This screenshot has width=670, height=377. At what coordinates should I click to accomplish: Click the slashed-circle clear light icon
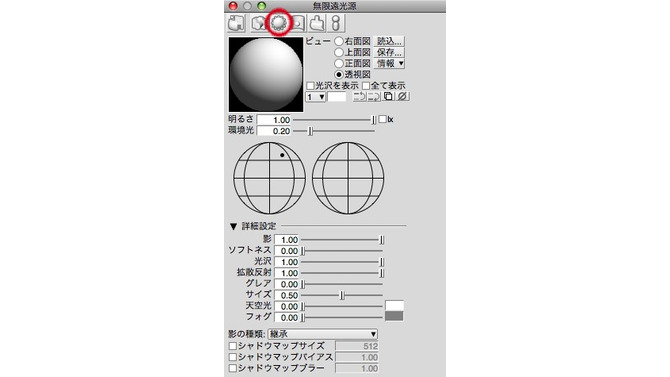402,97
